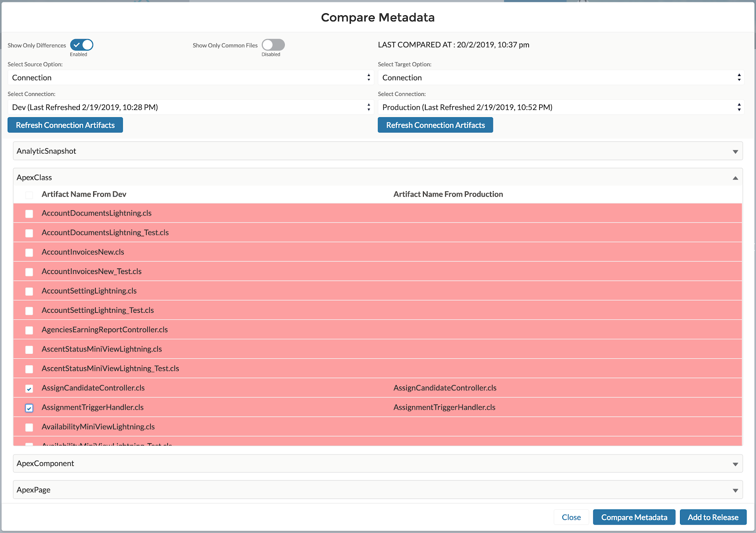Open the Dev source connection dropdown
The image size is (756, 533).
click(x=191, y=107)
